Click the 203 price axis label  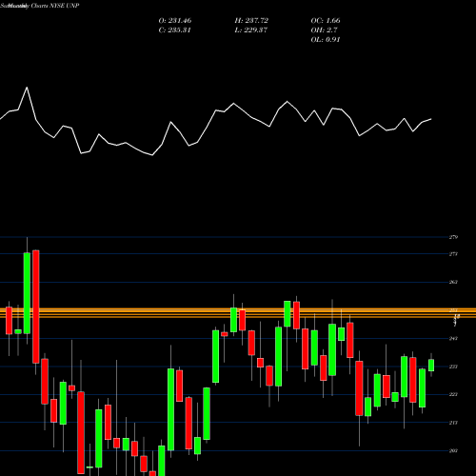coord(453,450)
